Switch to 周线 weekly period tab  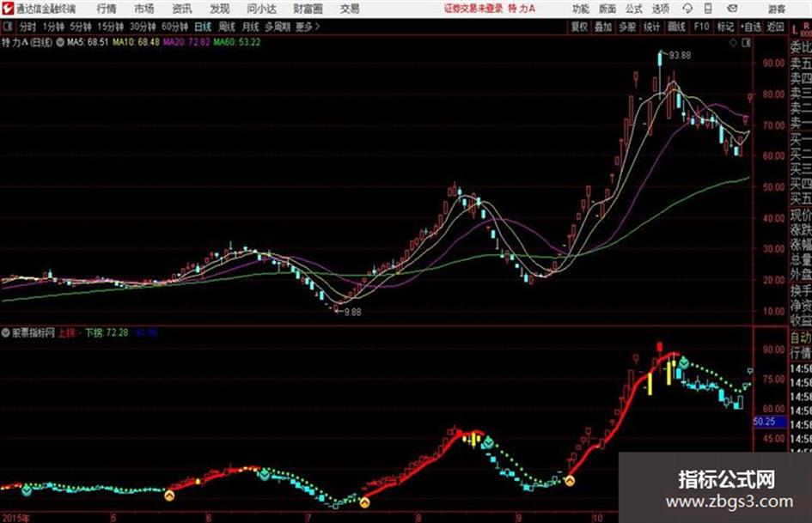coord(227,27)
